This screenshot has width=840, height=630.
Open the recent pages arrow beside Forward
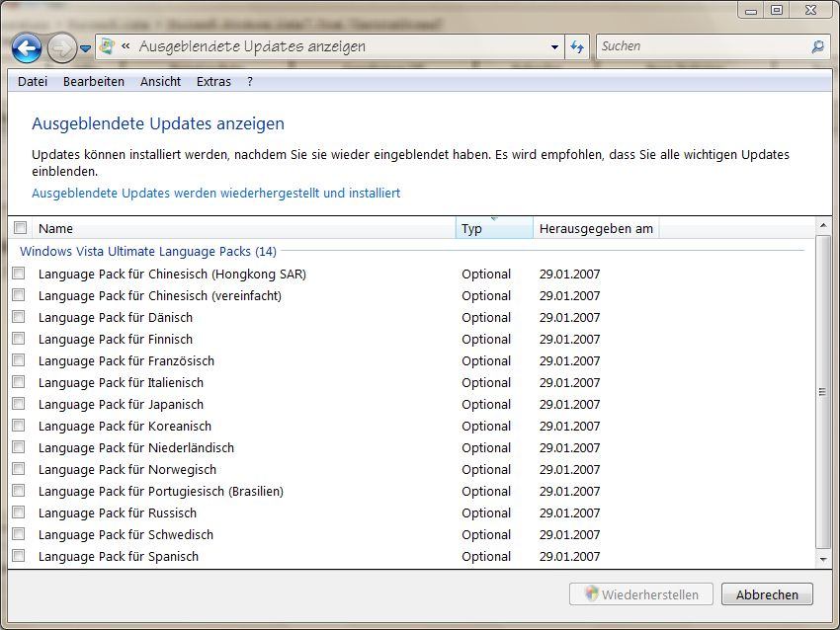[x=85, y=48]
